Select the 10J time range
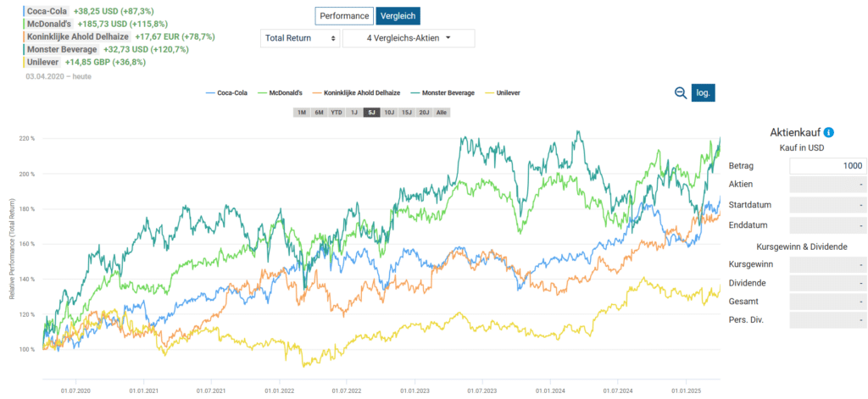The height and width of the screenshot is (399, 868). 389,113
